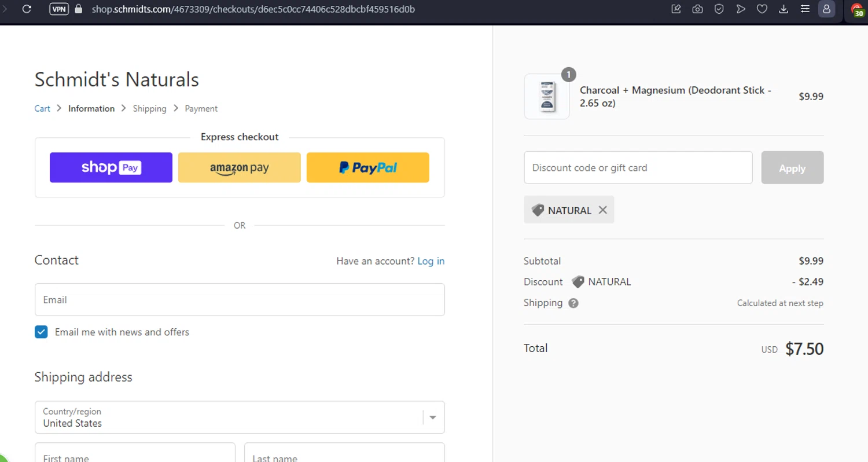Add page to bookmarks with heart icon
The height and width of the screenshot is (462, 868).
[762, 9]
